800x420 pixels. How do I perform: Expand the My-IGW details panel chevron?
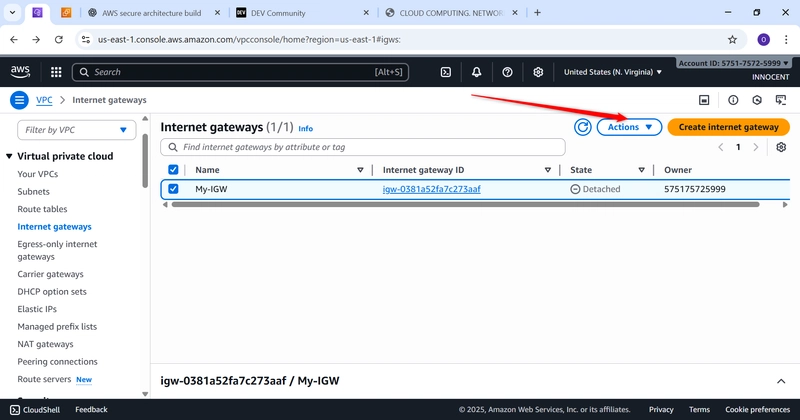click(781, 381)
